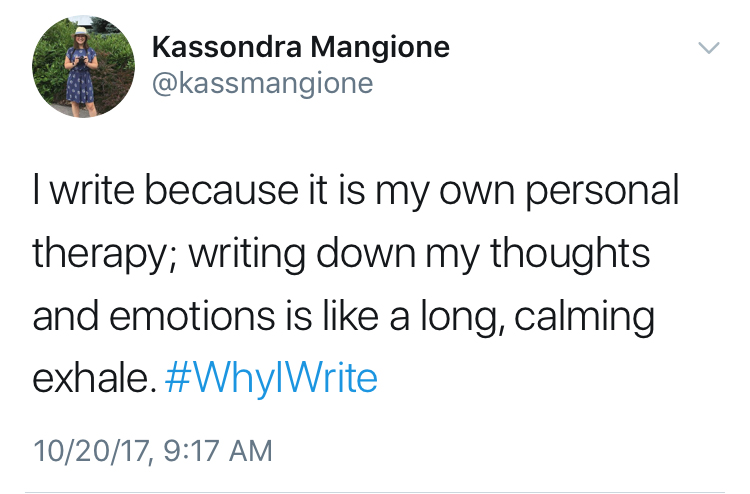Screen dimensions: 750x494
Task: Click the @kassmangione handle
Action: tap(262, 84)
